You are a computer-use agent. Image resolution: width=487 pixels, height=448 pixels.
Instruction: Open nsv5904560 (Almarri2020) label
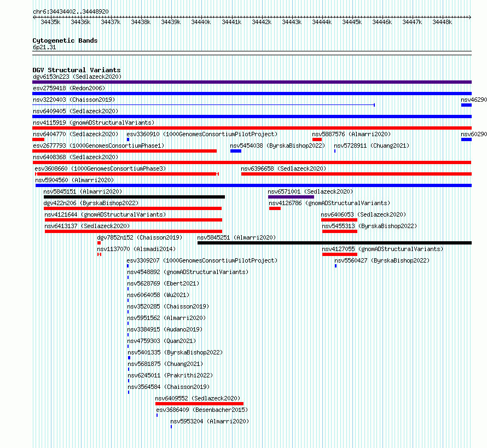74,180
